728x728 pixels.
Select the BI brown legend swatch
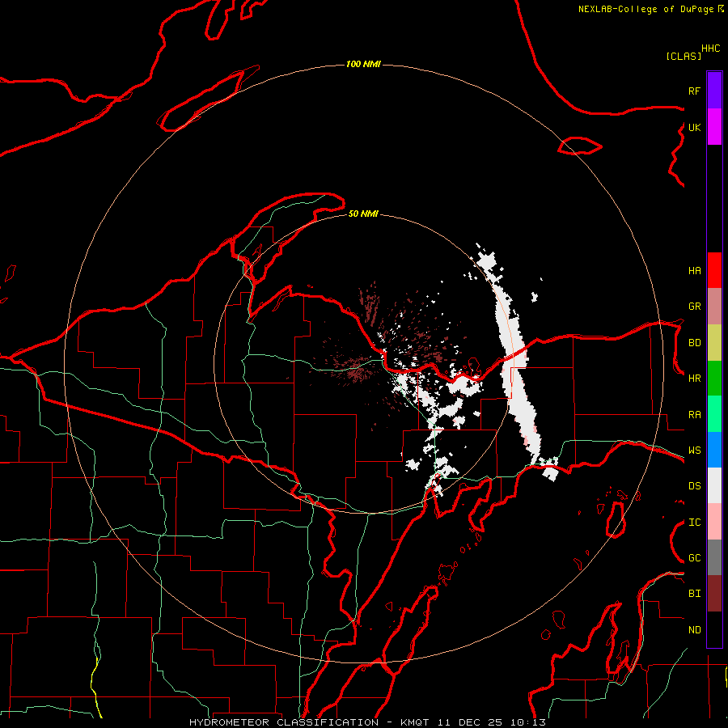pyautogui.click(x=714, y=594)
